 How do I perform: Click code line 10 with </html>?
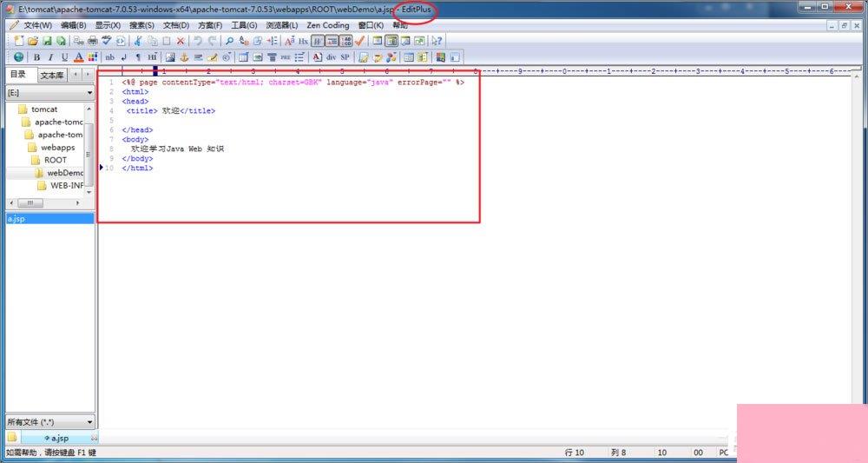pyautogui.click(x=137, y=168)
